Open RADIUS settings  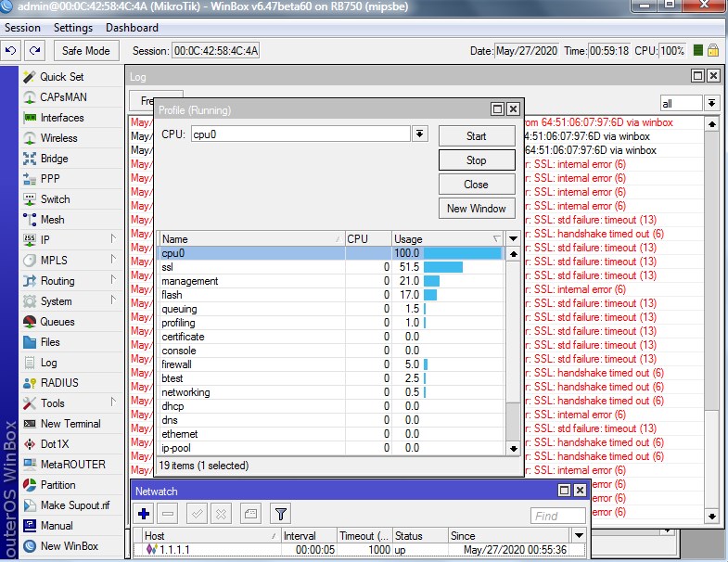click(x=59, y=383)
